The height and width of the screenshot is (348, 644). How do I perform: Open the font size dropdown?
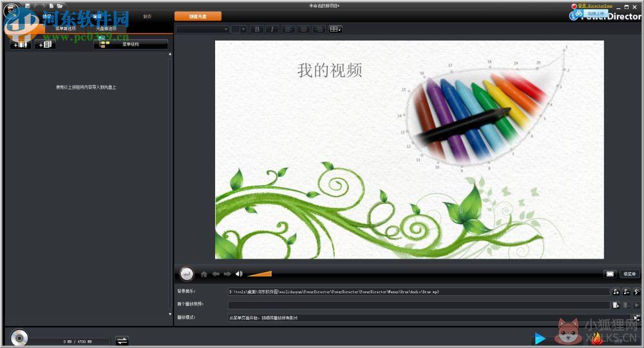[x=239, y=29]
